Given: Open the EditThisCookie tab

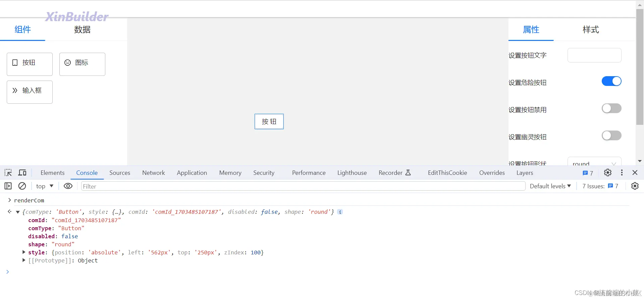Looking at the screenshot, I should coord(447,172).
